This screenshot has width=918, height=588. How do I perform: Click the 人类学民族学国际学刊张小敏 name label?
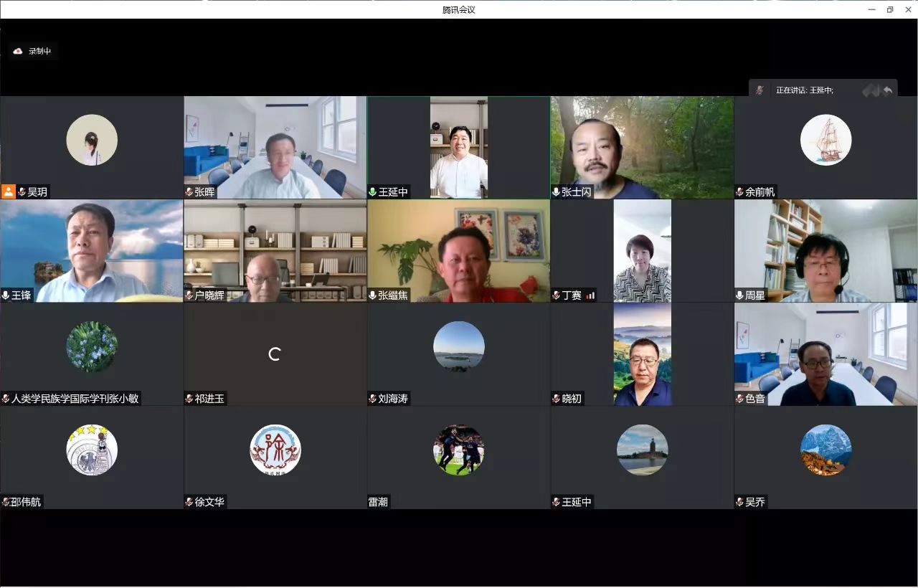75,399
